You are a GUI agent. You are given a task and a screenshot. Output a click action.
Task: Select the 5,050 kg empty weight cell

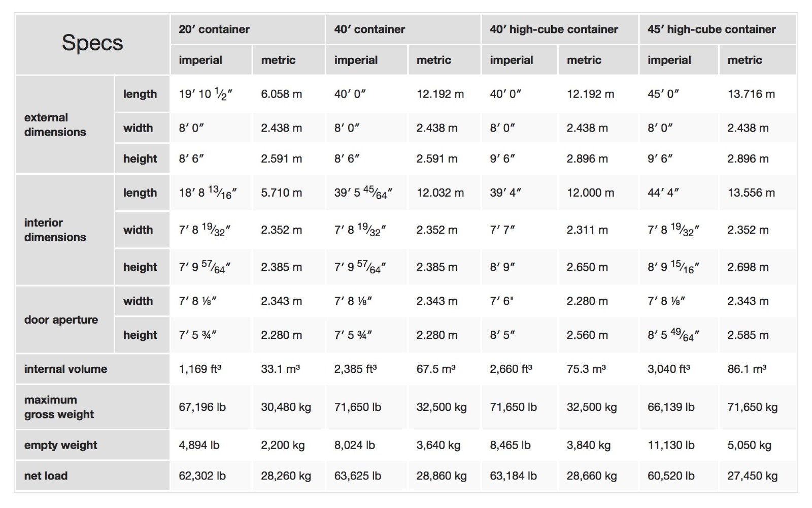coord(749,445)
